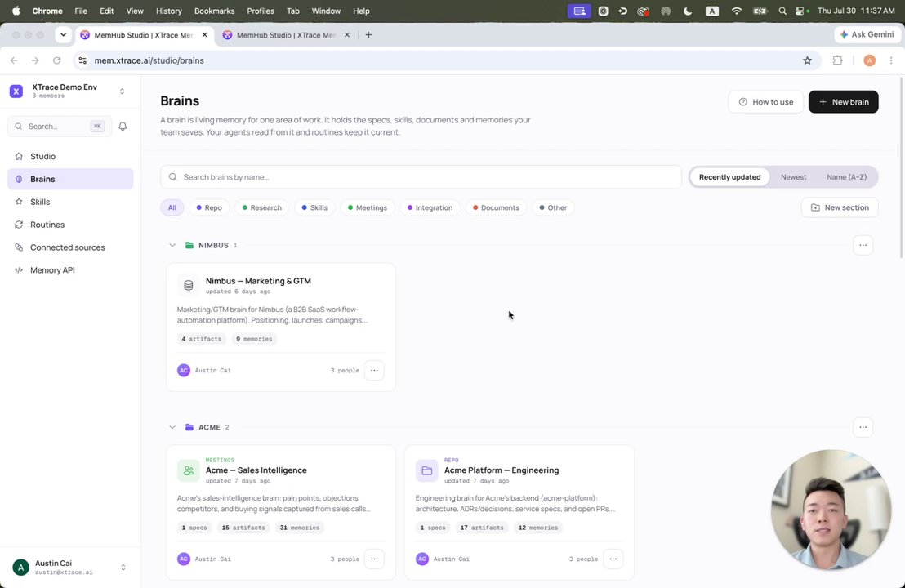Collapse the ACME section
Screen dimensions: 905x588
[x=172, y=428]
